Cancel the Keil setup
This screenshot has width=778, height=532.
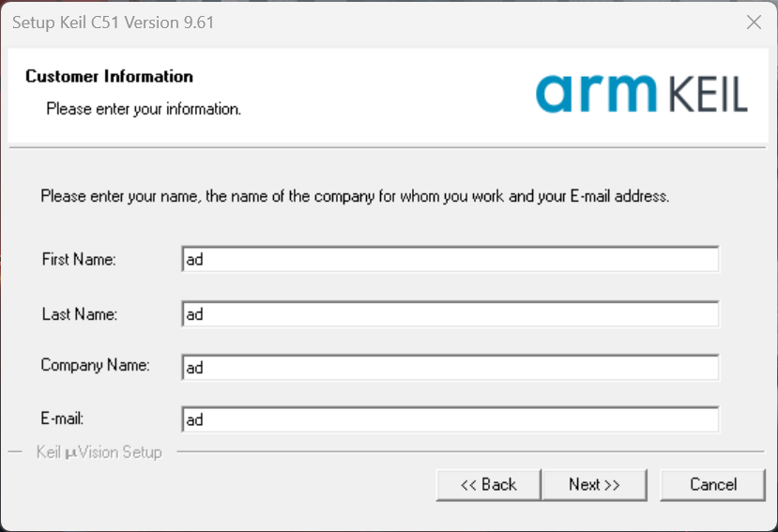713,484
